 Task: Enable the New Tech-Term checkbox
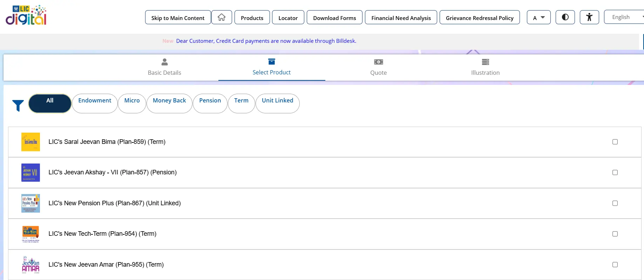pos(615,234)
